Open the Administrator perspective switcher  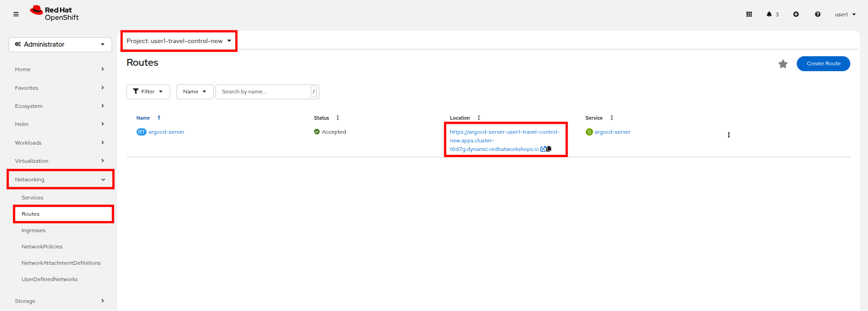pos(60,44)
